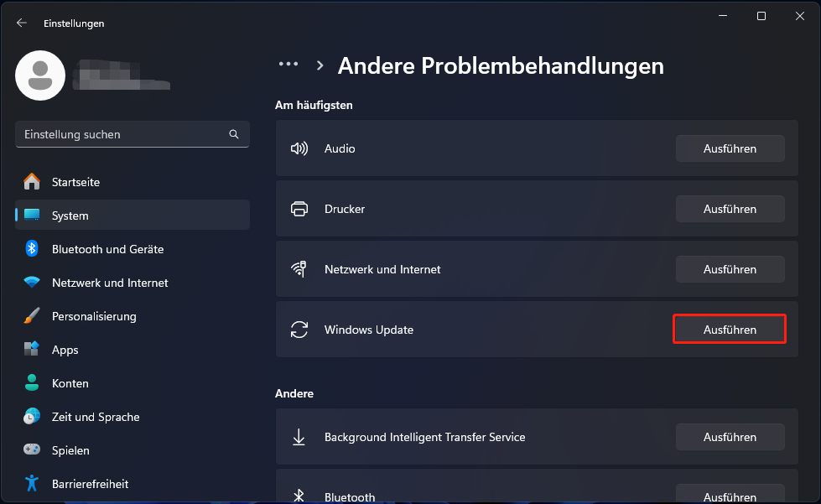Focus the Einstellung suchen search field
Screen dimensions: 821x504
[133, 134]
